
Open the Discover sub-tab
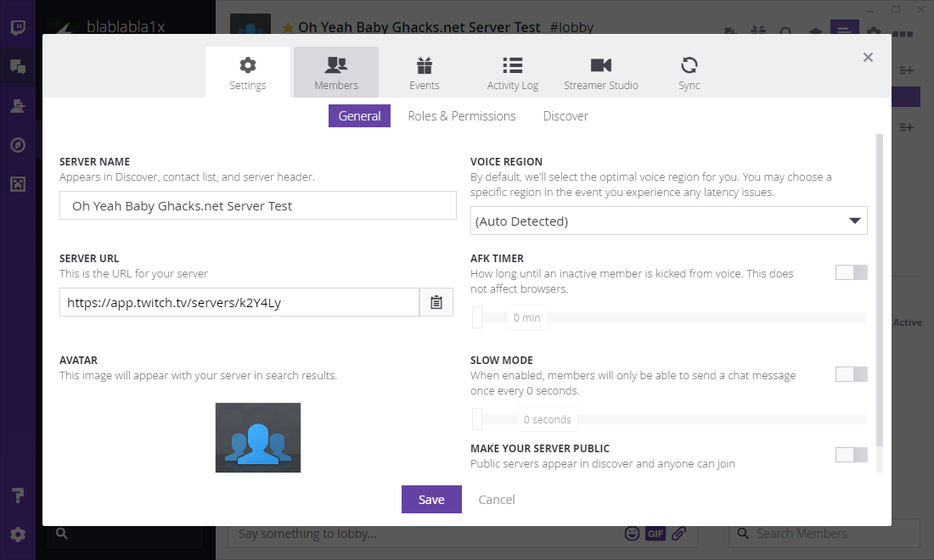coord(565,116)
